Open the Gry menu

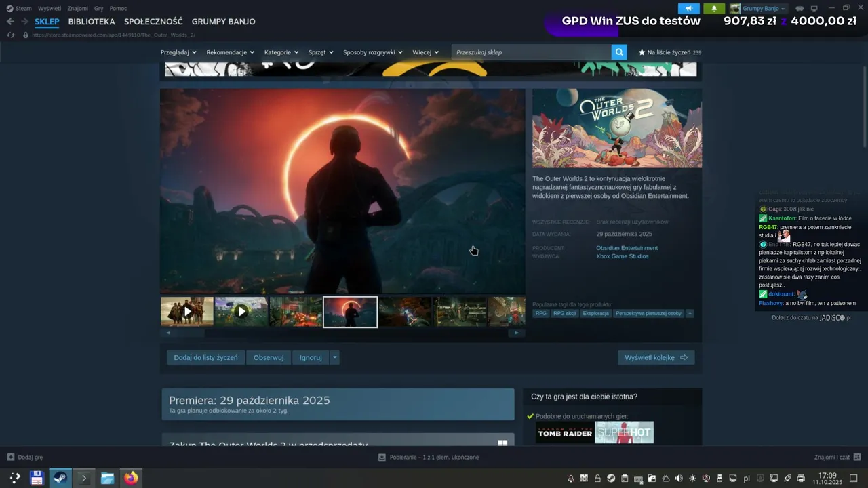[x=99, y=8]
